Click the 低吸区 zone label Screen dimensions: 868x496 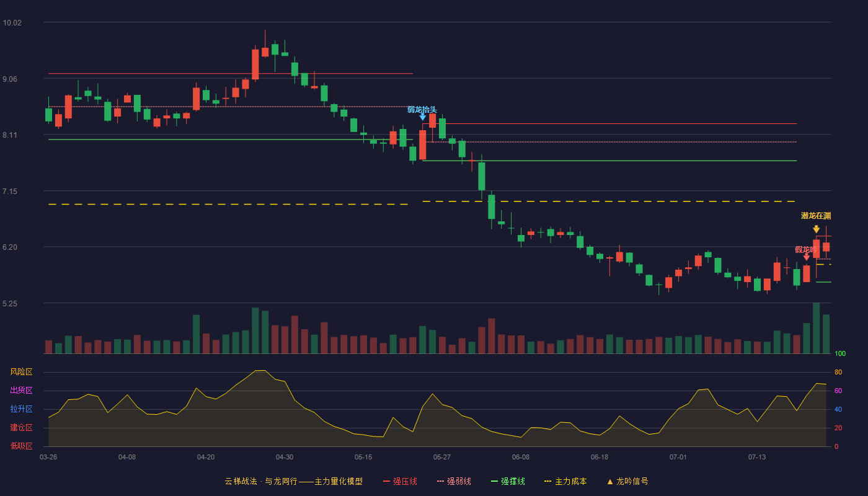(21, 446)
